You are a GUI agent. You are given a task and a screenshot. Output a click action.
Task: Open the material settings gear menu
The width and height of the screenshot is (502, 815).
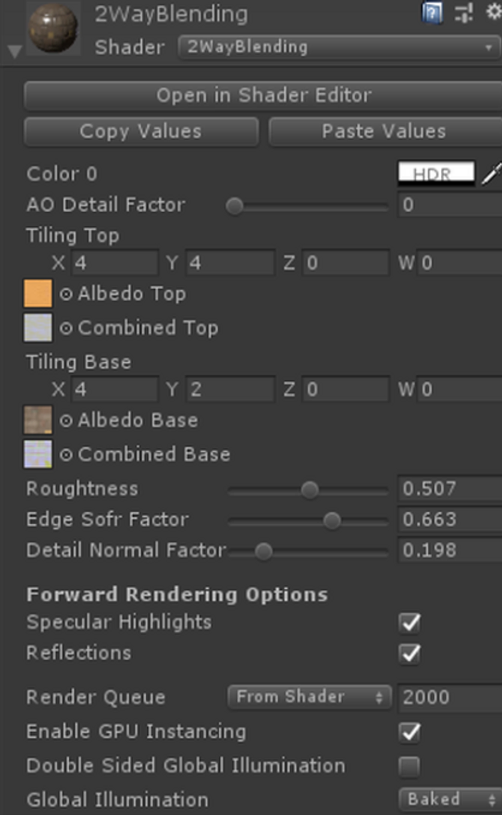(x=494, y=12)
